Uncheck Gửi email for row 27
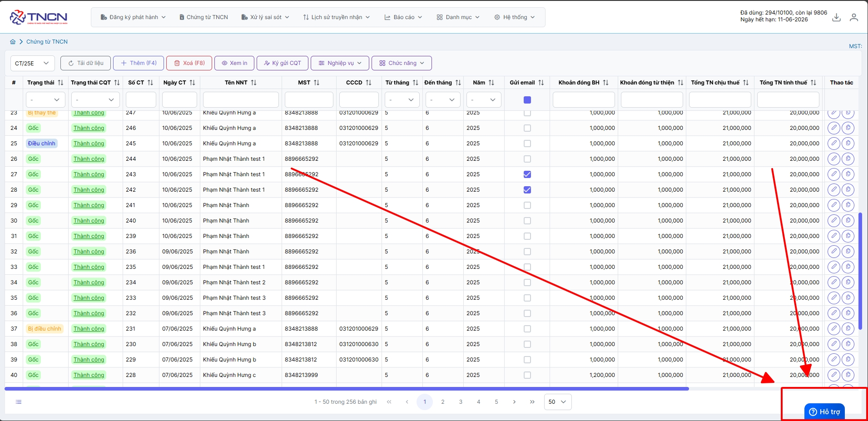This screenshot has width=868, height=421. pos(527,174)
